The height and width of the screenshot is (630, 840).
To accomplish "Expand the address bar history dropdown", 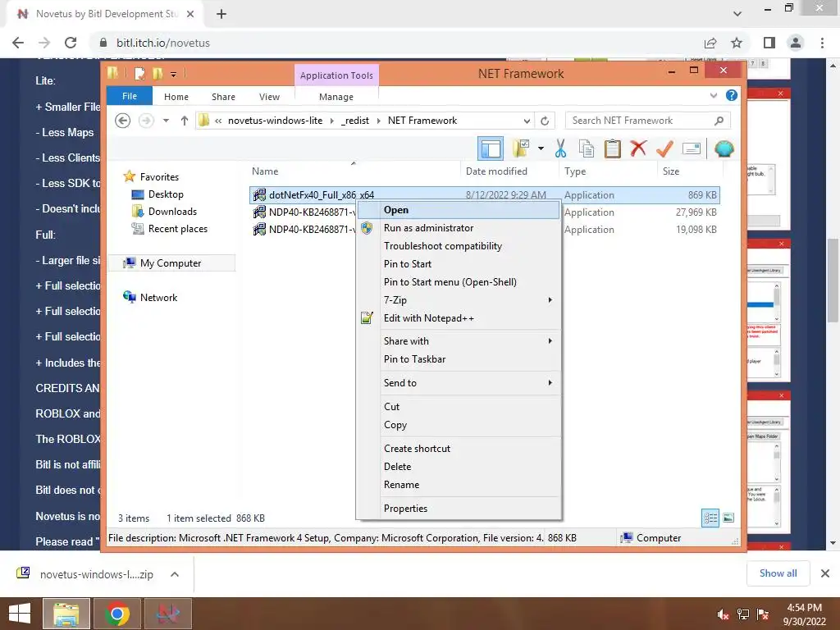I will coord(527,121).
